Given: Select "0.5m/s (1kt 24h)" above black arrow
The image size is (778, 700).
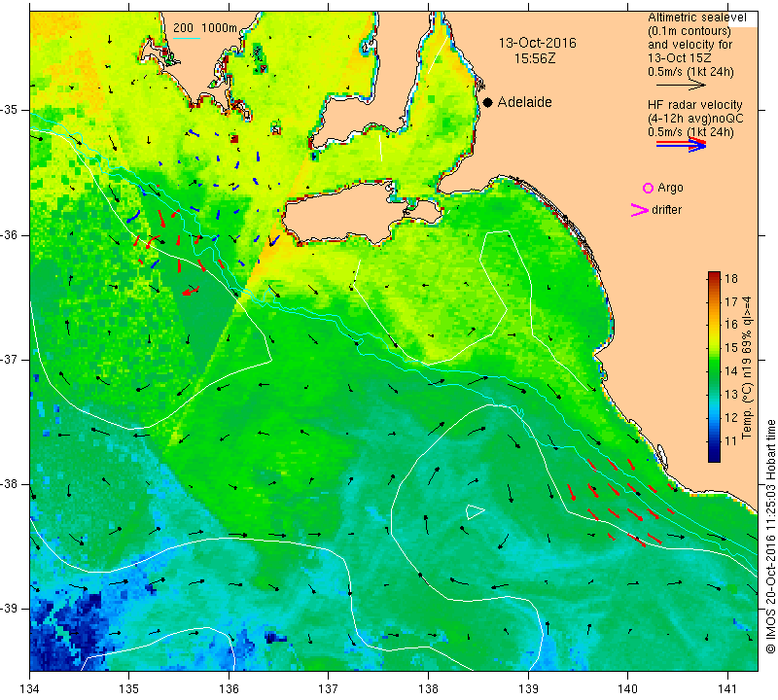Looking at the screenshot, I should pyautogui.click(x=690, y=72).
